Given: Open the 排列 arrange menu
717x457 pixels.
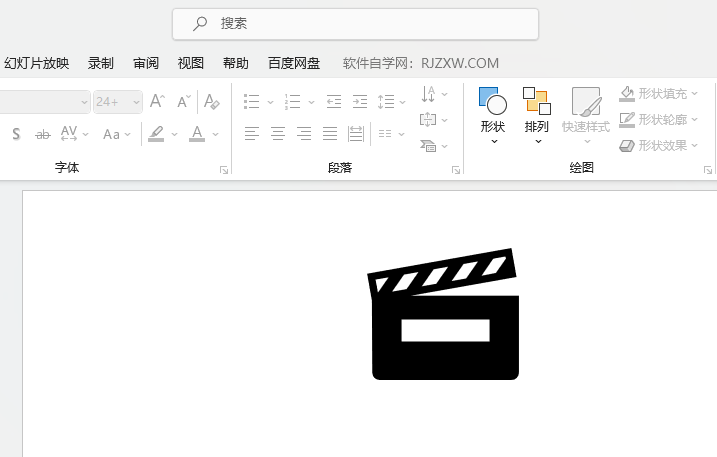Looking at the screenshot, I should pyautogui.click(x=536, y=116).
